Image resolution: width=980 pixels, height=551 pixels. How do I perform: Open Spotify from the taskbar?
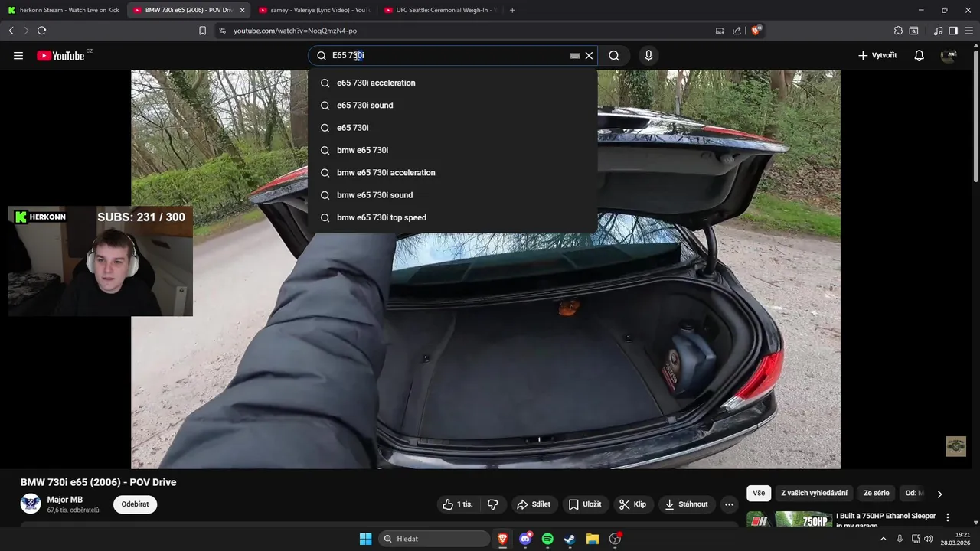547,539
